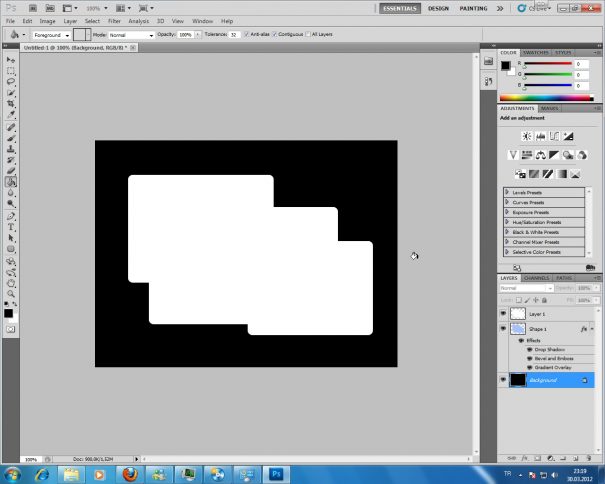Open the Mode Normal dropdown in options bar
The height and width of the screenshot is (484, 605).
point(131,35)
